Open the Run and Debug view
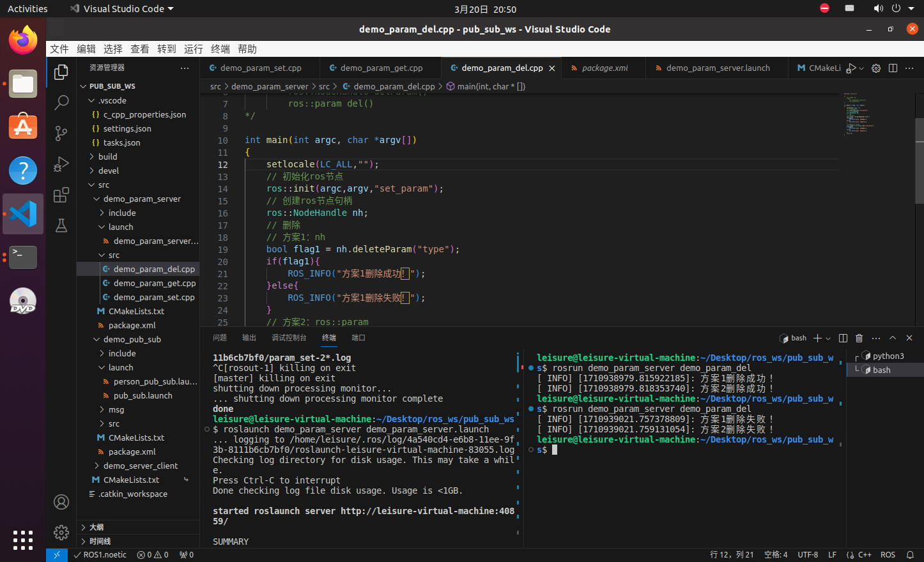 [x=61, y=164]
